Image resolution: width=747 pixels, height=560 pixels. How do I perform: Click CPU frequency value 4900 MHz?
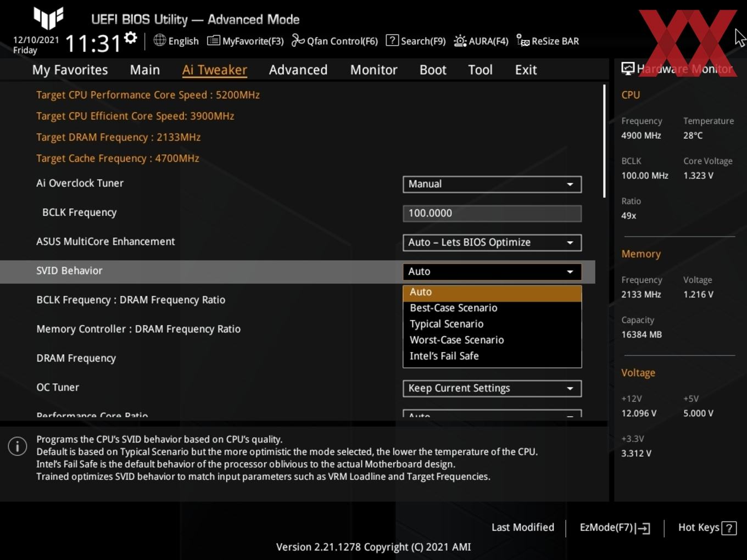[x=641, y=136]
